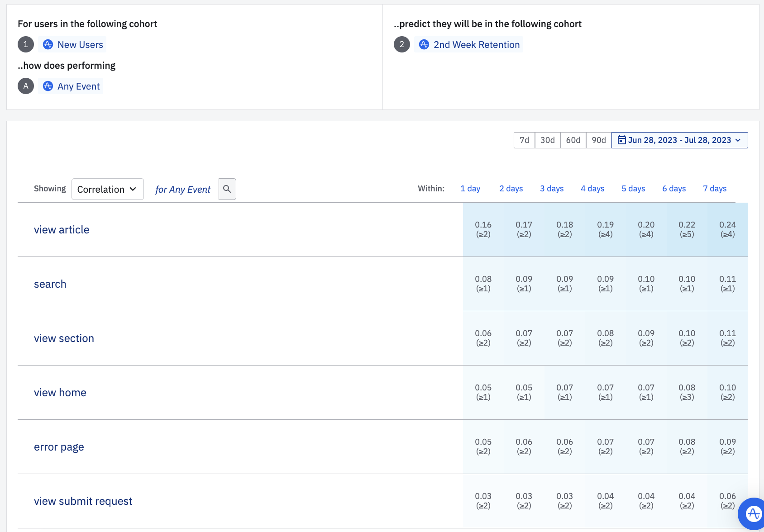
Task: Choose the 90d time range
Action: pos(598,140)
